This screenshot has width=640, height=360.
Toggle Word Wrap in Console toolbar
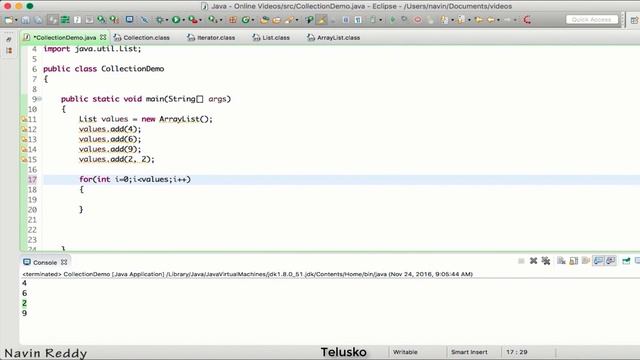coord(586,261)
